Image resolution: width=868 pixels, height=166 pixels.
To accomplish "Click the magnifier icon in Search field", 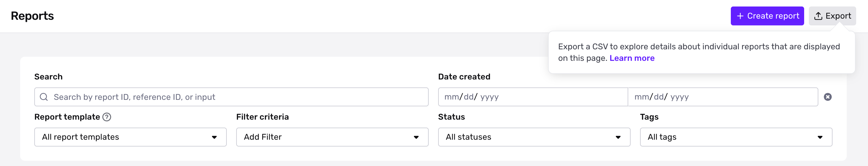I will pos(44,97).
